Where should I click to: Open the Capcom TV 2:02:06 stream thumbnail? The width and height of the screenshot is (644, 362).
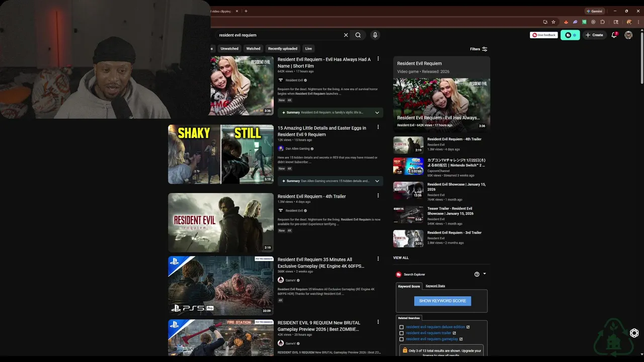409,166
